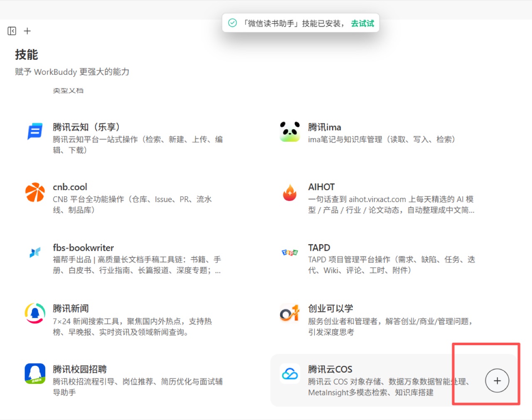Open the AIHOT flame icon

coord(290,193)
